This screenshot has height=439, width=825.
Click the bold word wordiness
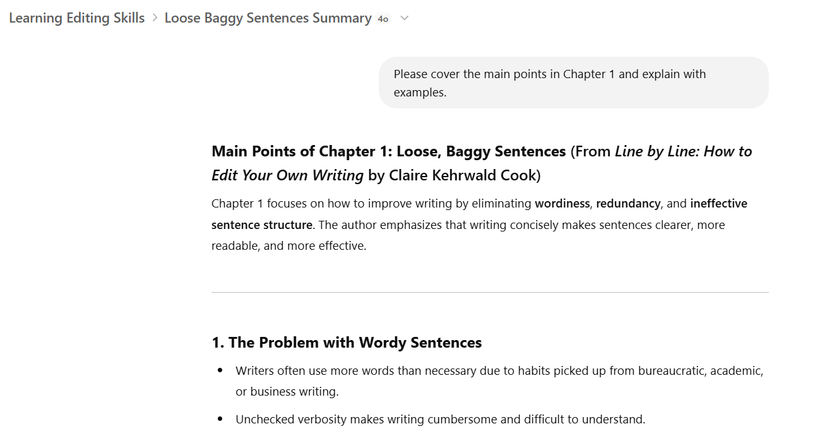pos(562,204)
